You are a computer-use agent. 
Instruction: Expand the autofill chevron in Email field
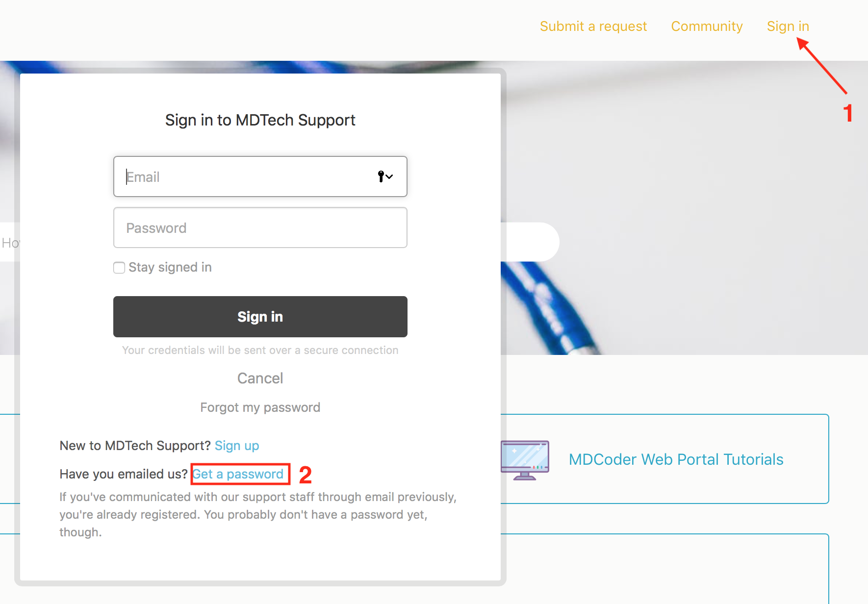click(390, 176)
